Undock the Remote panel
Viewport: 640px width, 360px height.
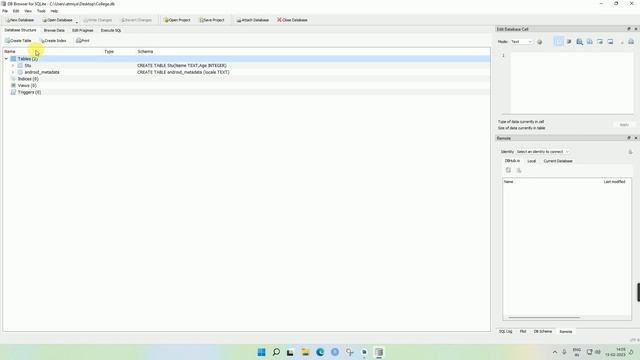pos(629,138)
